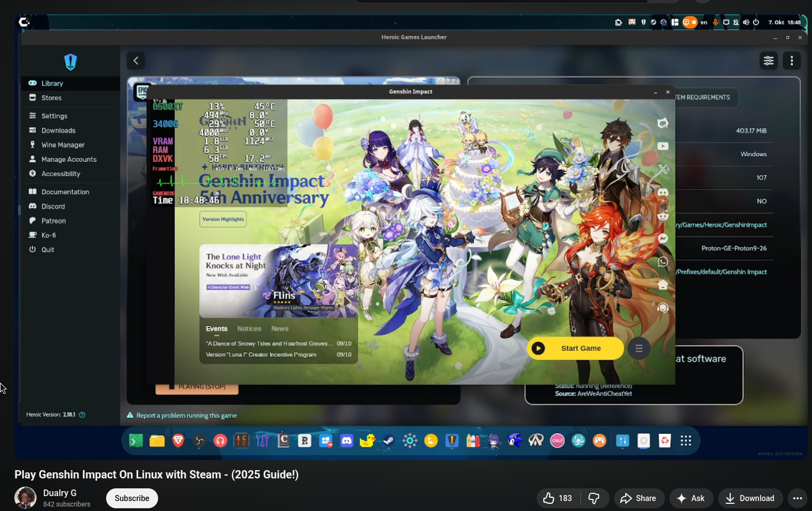
Task: Open the HoYoLAB icon atop the launcher sidebar
Action: point(663,123)
